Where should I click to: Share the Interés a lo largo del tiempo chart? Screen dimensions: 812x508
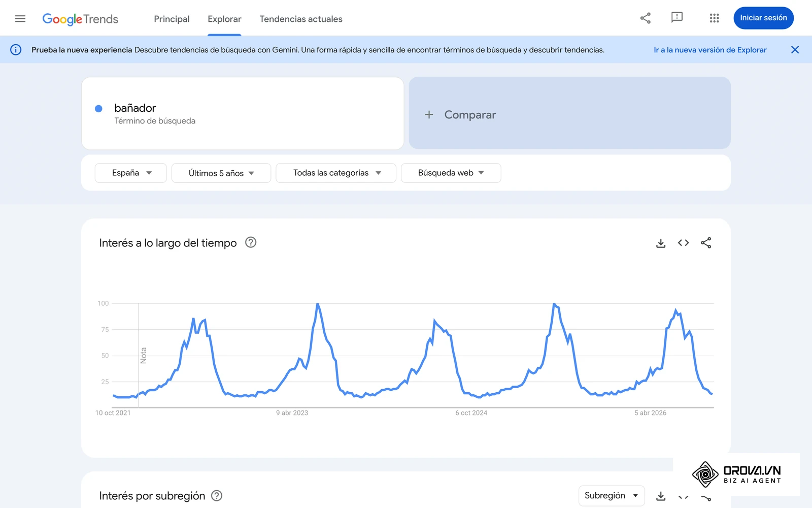(706, 243)
